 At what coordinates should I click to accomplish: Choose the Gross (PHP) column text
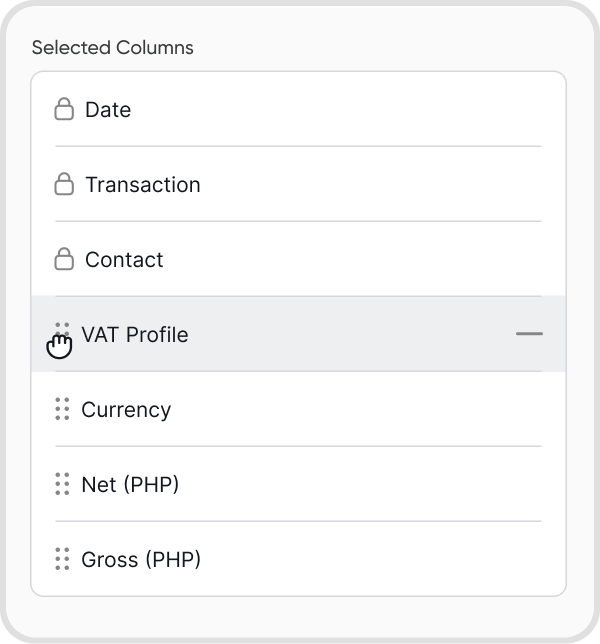[141, 560]
